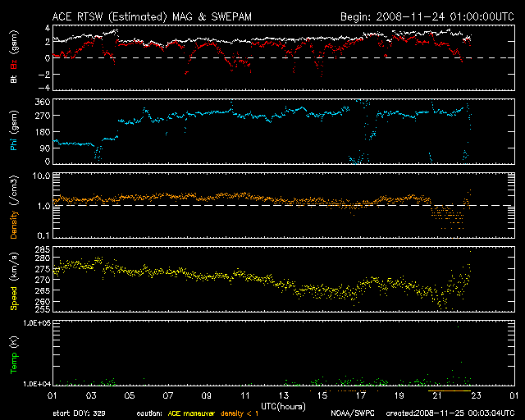
Task: Click the 05 hour tick label on x-axis
Action: click(x=130, y=397)
